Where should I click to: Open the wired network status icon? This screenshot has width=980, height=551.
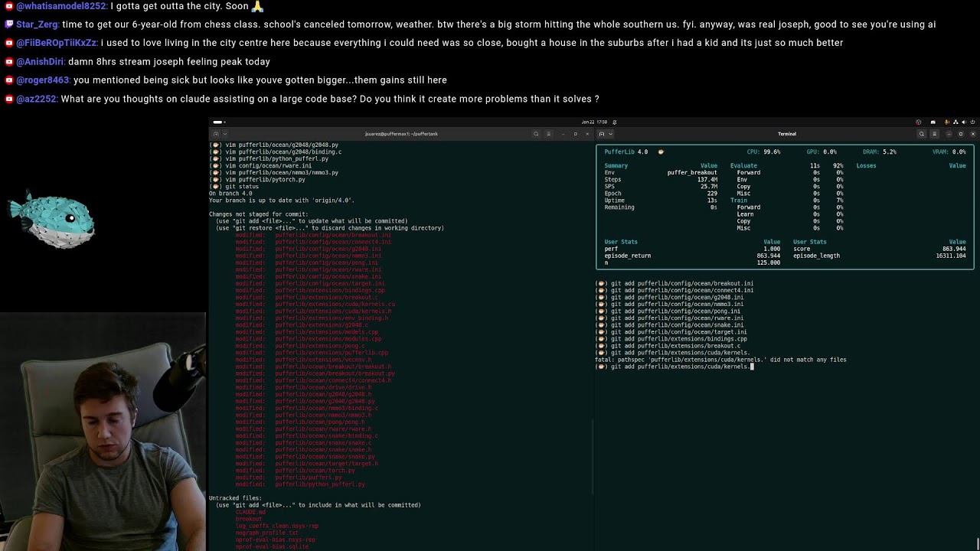click(956, 122)
